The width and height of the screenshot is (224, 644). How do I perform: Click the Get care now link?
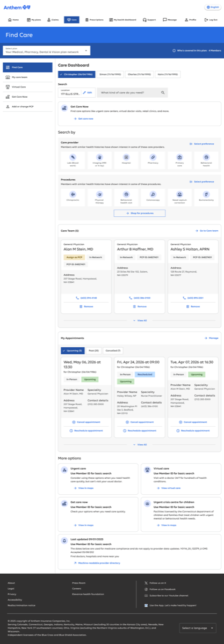coord(83,118)
